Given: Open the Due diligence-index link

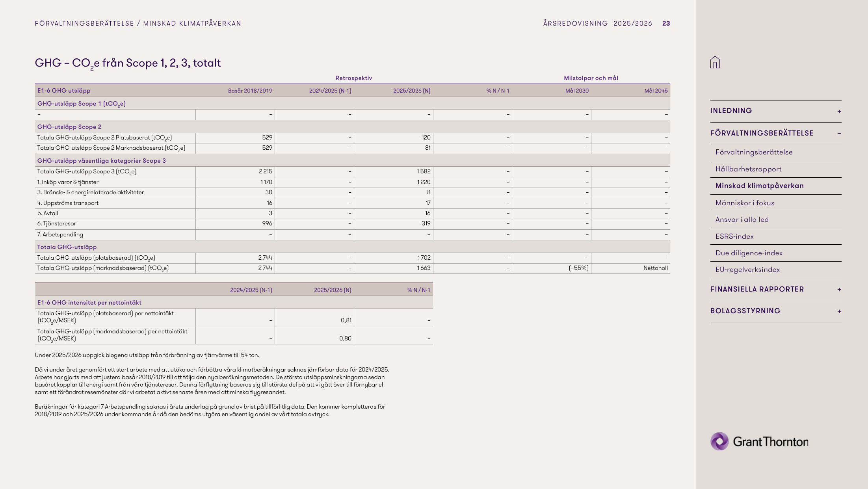Looking at the screenshot, I should click(749, 253).
